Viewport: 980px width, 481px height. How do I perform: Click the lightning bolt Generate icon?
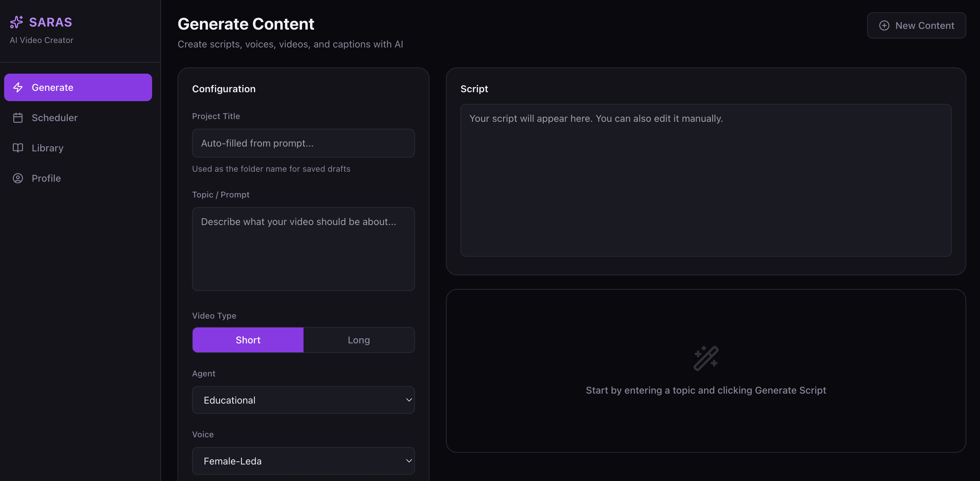(x=18, y=87)
